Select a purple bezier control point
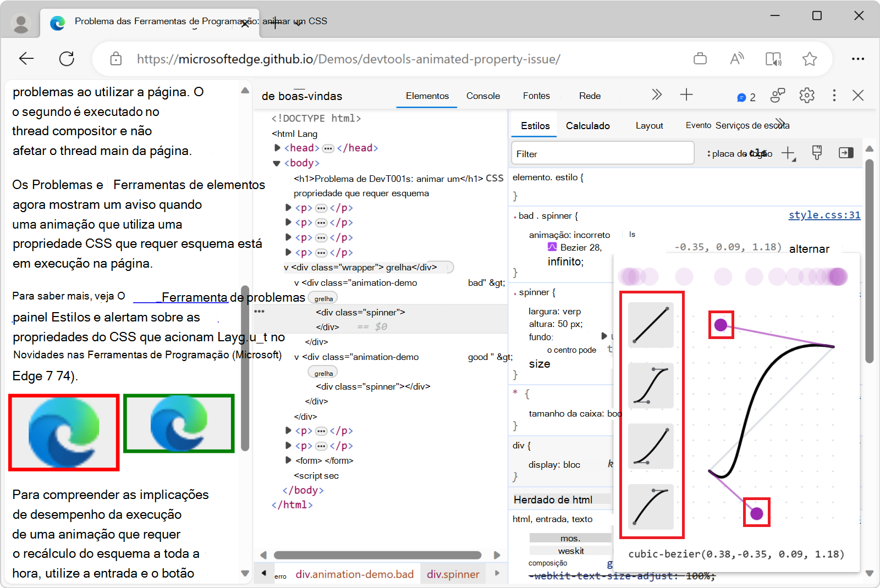The image size is (880, 588). [721, 325]
